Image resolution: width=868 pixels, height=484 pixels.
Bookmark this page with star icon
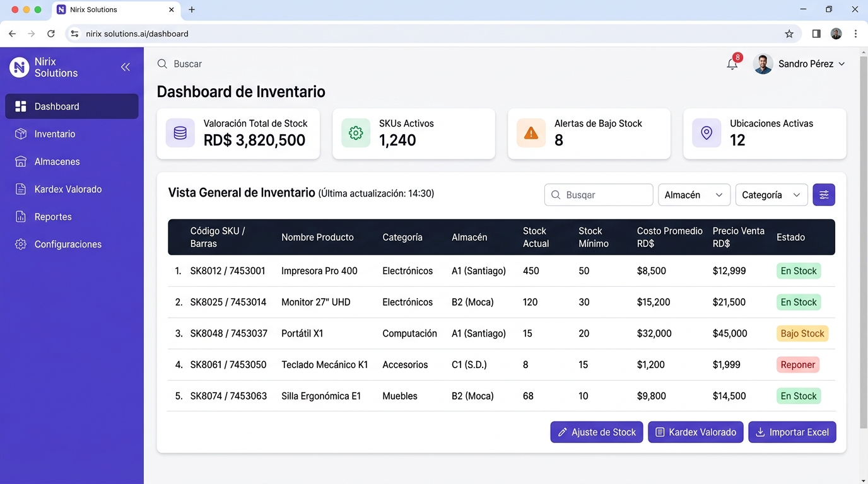click(789, 34)
